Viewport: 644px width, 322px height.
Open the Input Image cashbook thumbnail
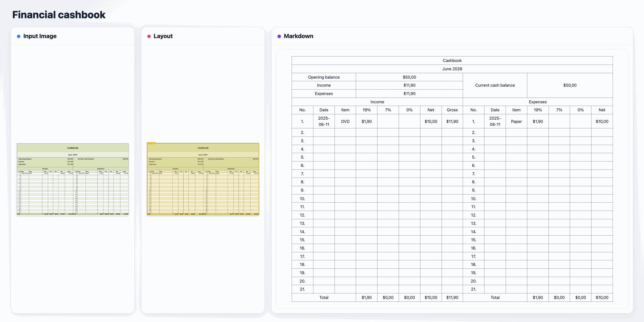pyautogui.click(x=73, y=179)
